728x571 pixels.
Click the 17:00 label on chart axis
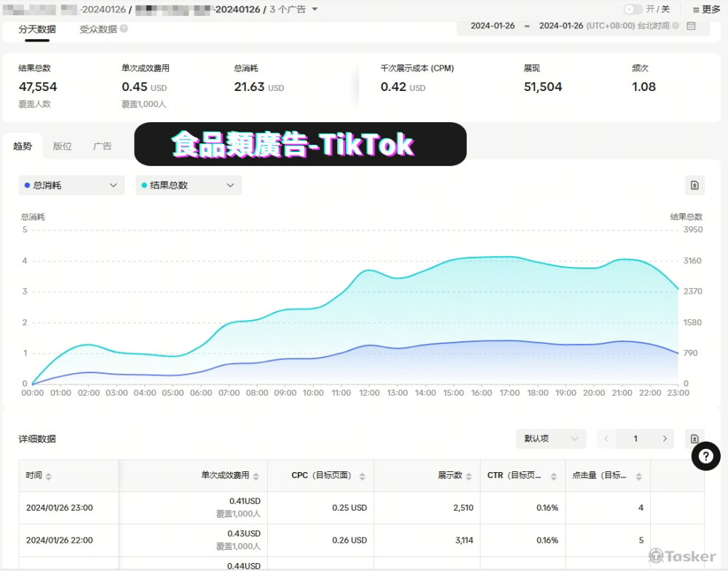tap(510, 393)
